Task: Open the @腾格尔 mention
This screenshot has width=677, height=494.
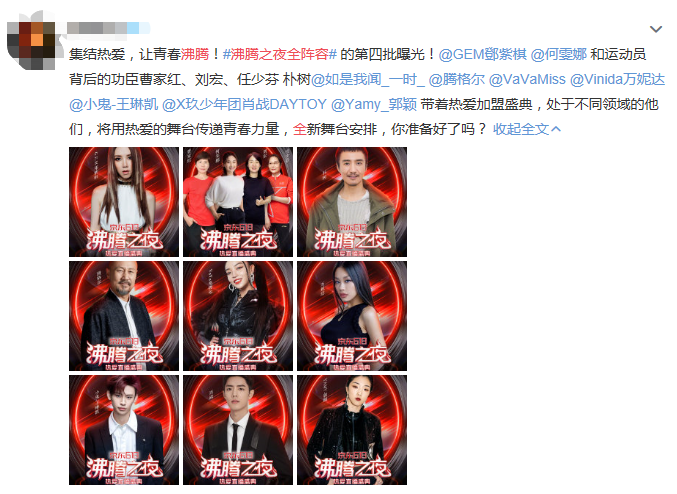Action: tap(457, 79)
